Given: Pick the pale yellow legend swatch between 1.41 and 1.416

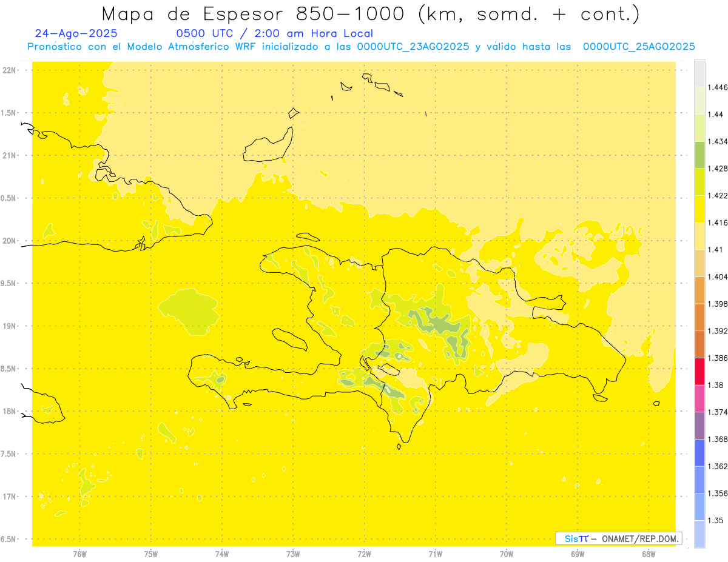Looking at the screenshot, I should coord(699,236).
